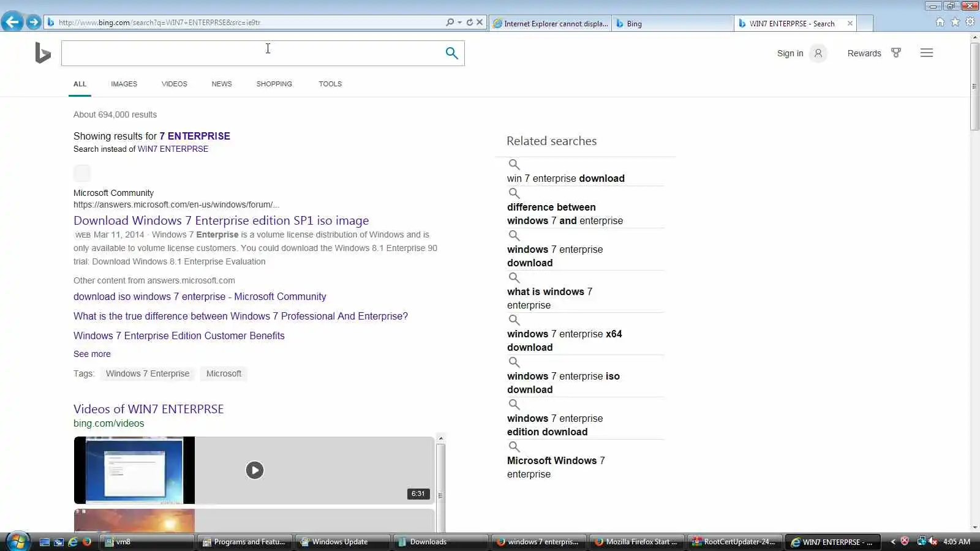Click the 'Microsoft' tag
This screenshot has height=551, width=980.
(224, 373)
